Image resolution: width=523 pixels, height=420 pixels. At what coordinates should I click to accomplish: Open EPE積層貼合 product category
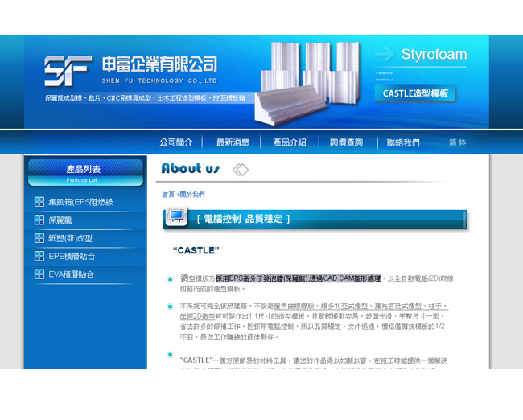pos(72,256)
